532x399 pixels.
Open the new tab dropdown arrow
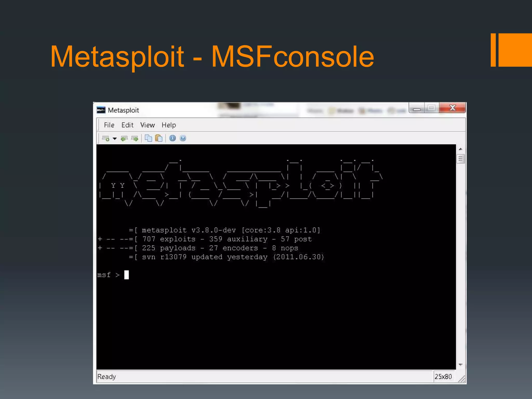tap(115, 138)
